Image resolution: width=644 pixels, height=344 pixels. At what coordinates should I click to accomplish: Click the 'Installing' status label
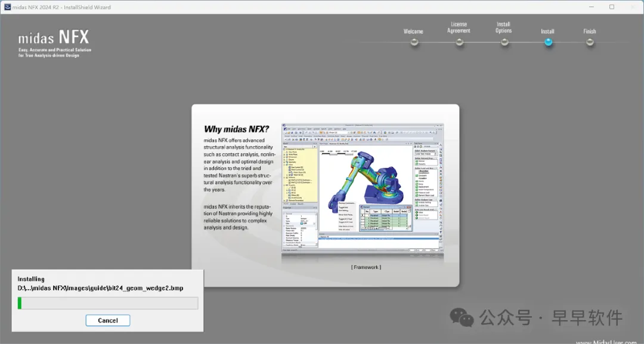(31, 279)
